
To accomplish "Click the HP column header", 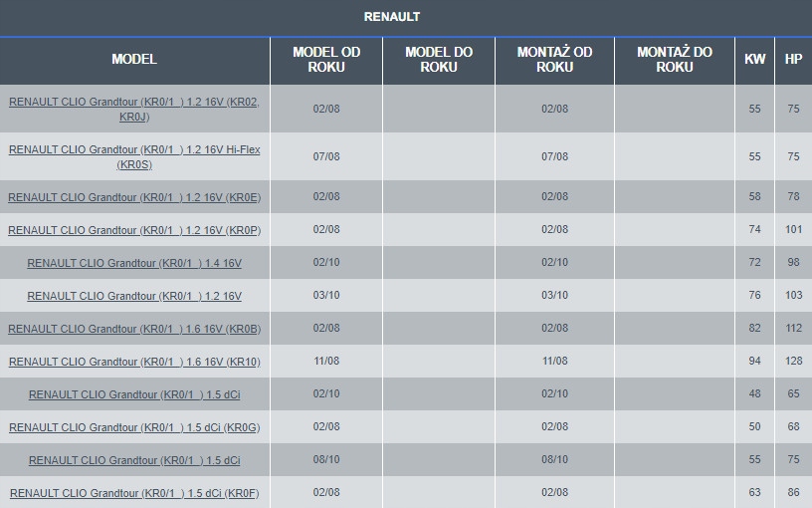I will click(x=793, y=59).
